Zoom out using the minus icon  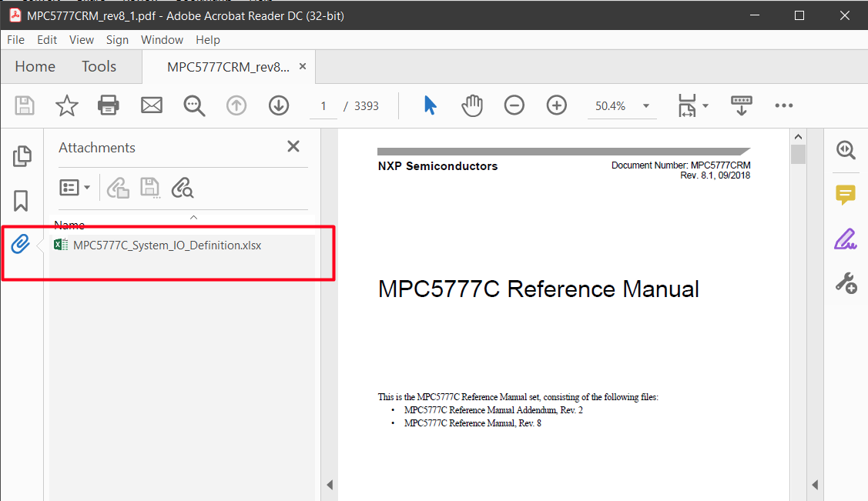click(x=514, y=105)
